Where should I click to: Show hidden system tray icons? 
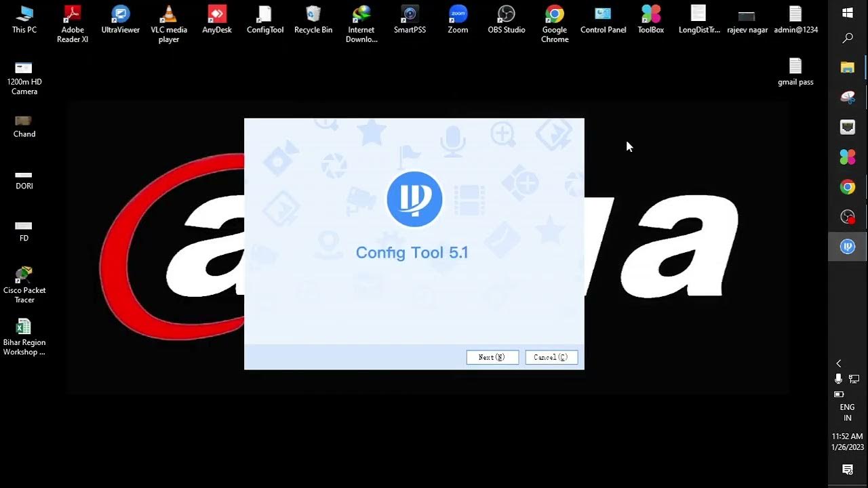(839, 364)
